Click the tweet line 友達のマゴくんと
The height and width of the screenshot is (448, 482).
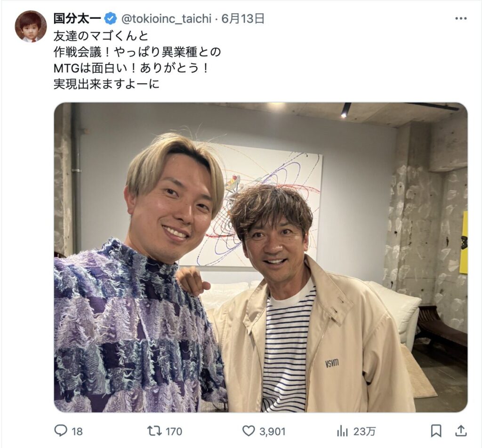click(101, 36)
